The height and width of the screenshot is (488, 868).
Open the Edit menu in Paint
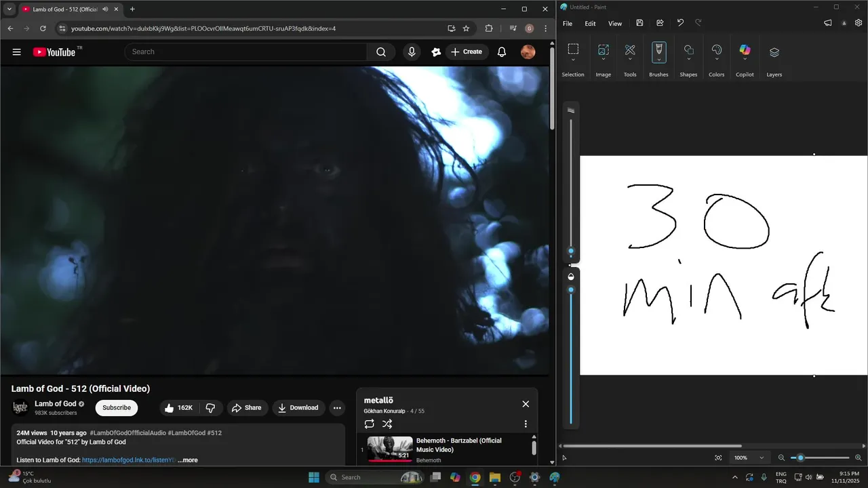pyautogui.click(x=591, y=23)
